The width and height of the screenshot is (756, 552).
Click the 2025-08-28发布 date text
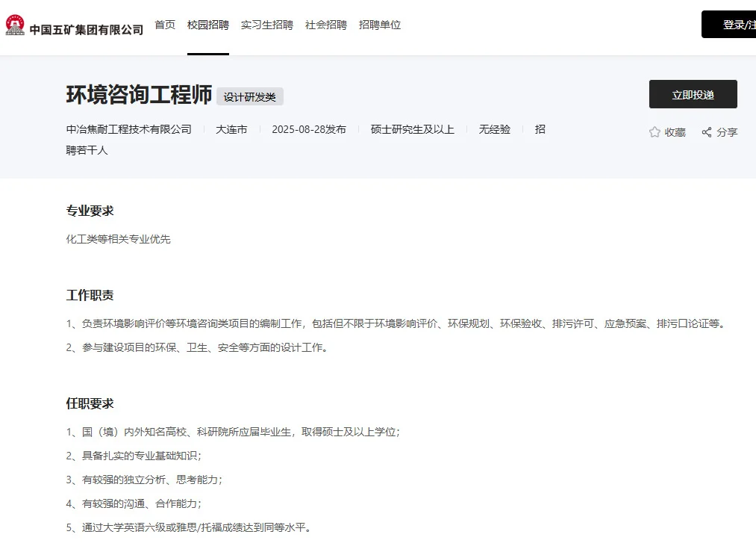pyautogui.click(x=309, y=129)
